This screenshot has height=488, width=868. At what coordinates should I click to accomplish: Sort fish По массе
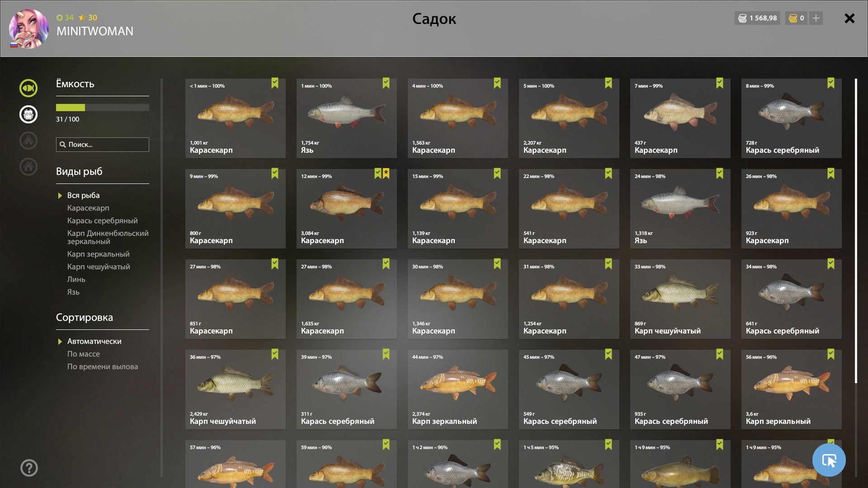(84, 354)
